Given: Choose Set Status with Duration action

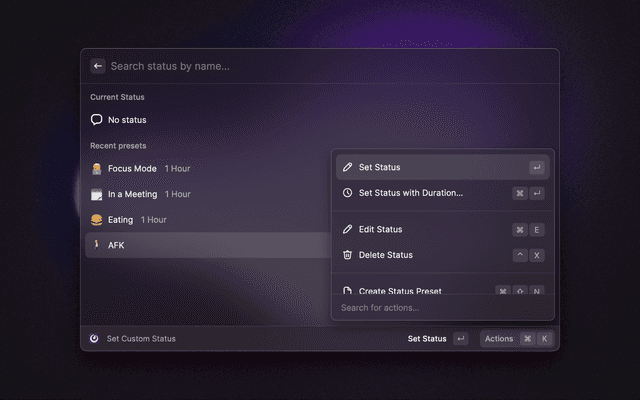Looking at the screenshot, I should pyautogui.click(x=410, y=193).
